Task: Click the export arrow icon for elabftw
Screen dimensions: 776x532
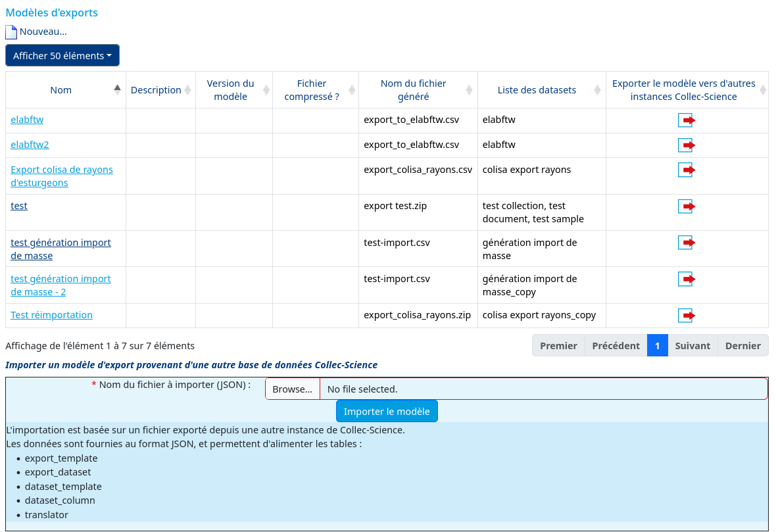Action: click(687, 120)
